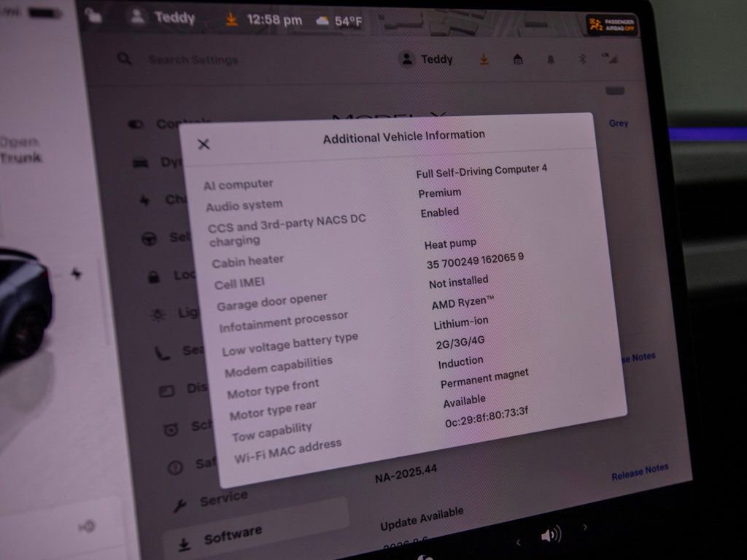The image size is (747, 560).
Task: Tap the Garage door opener label
Action: click(x=272, y=301)
